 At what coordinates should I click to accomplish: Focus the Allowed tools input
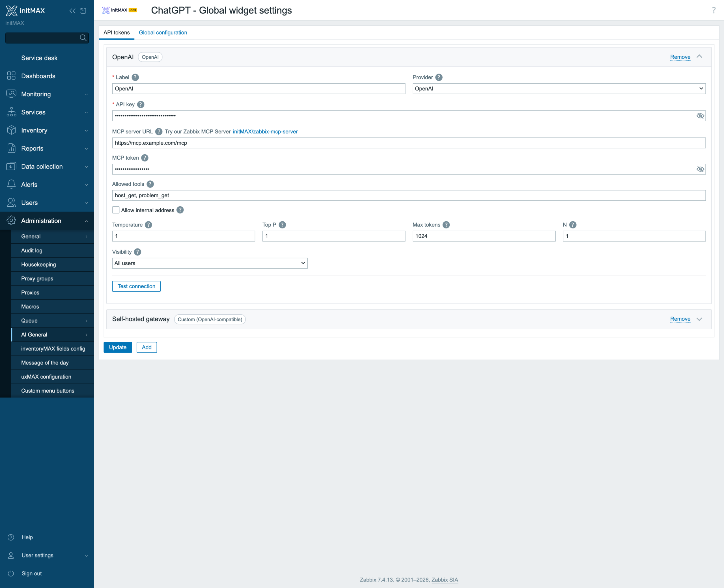click(x=409, y=195)
